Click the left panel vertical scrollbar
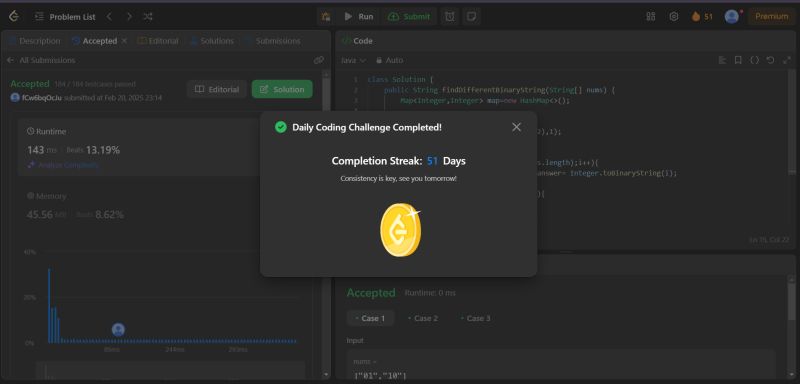Image resolution: width=800 pixels, height=384 pixels. 327,224
